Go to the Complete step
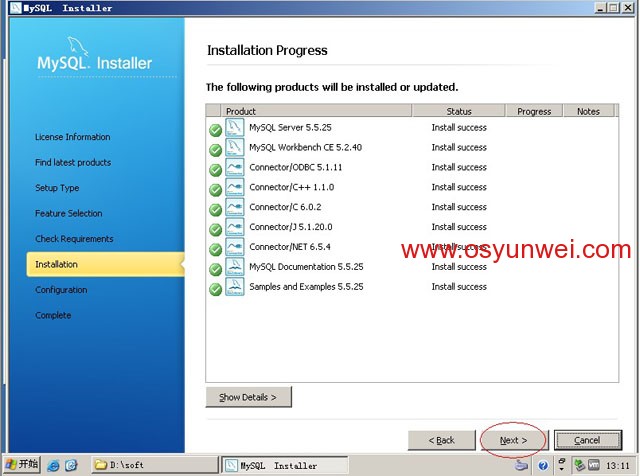This screenshot has width=640, height=476. [x=53, y=315]
